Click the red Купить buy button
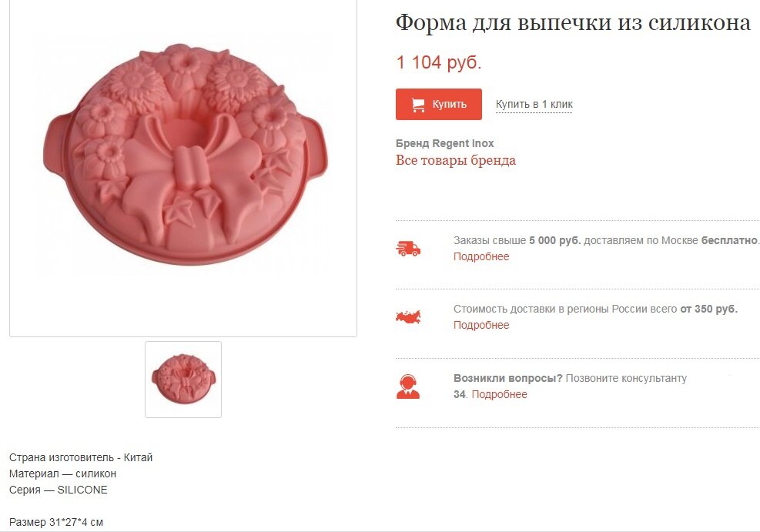Viewport: 760px width, 532px height. [x=439, y=104]
